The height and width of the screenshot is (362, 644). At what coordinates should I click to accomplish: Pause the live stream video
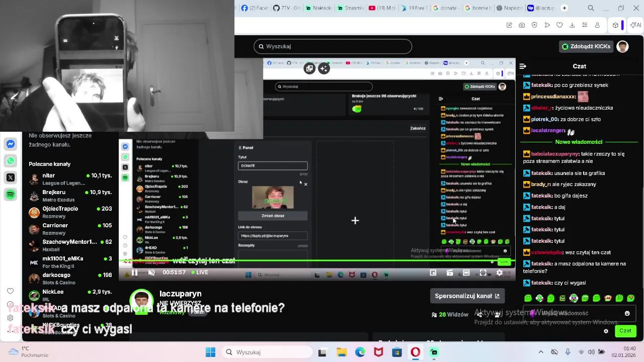134,273
